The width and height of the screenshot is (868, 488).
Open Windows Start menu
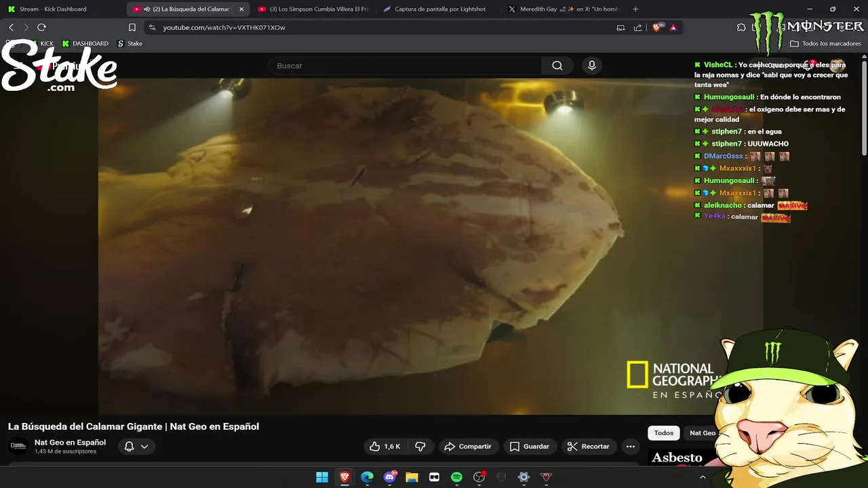pyautogui.click(x=322, y=477)
